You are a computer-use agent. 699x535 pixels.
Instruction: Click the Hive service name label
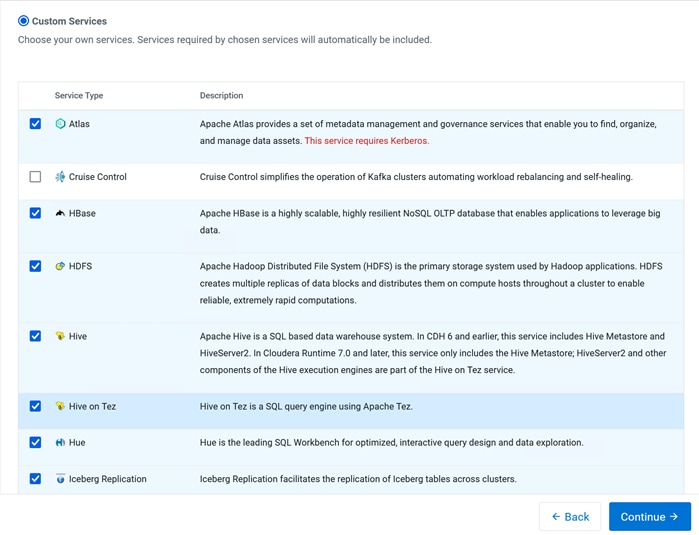78,336
